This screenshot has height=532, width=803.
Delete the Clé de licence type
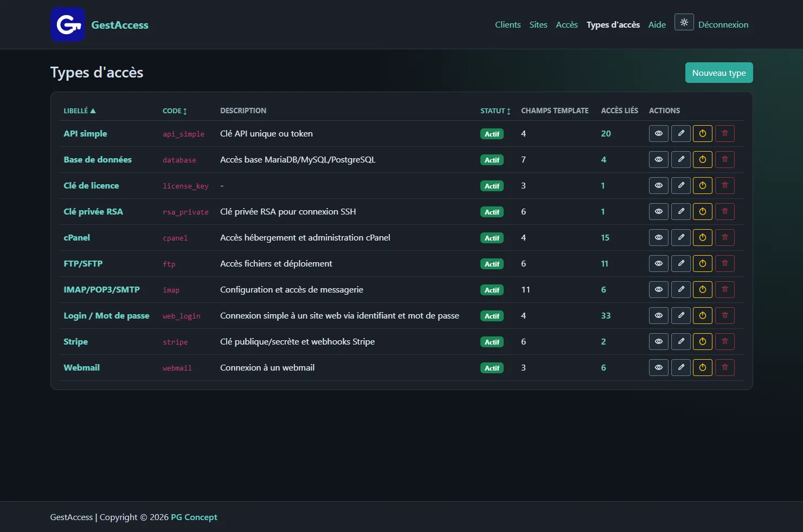click(725, 185)
